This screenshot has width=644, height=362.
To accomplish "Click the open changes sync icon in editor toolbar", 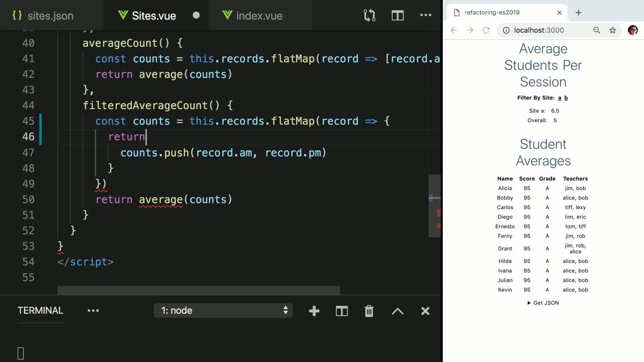I will [369, 15].
